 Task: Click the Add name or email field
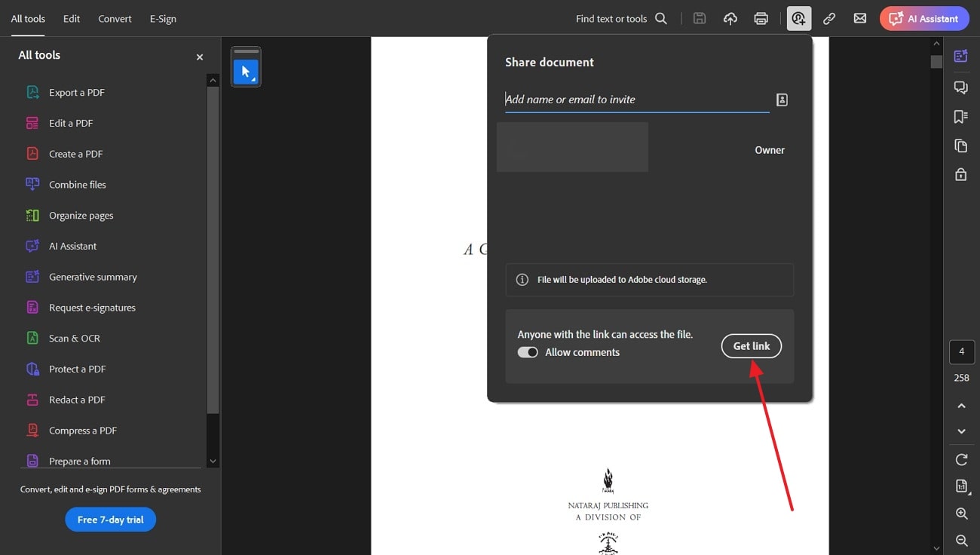coord(637,100)
